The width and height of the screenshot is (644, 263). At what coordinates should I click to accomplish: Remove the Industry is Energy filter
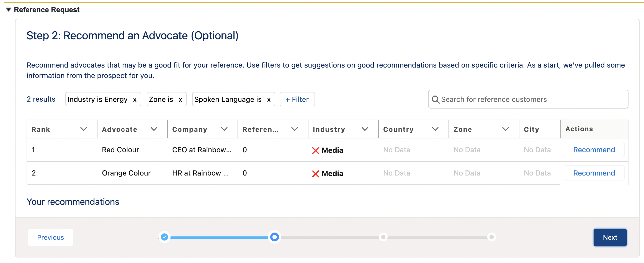coord(135,100)
